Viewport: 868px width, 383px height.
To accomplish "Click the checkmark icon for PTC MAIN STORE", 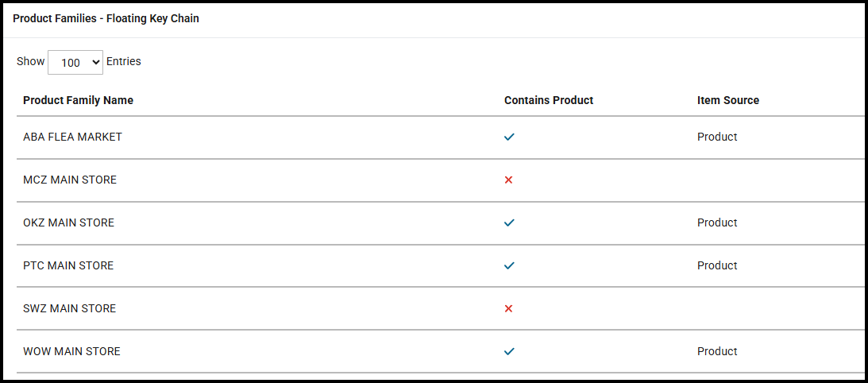I will pos(509,265).
